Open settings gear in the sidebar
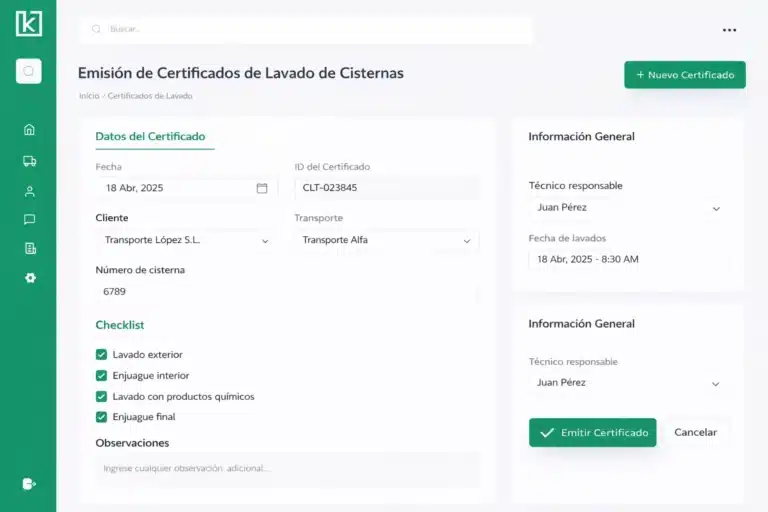The image size is (768, 512). tap(30, 278)
